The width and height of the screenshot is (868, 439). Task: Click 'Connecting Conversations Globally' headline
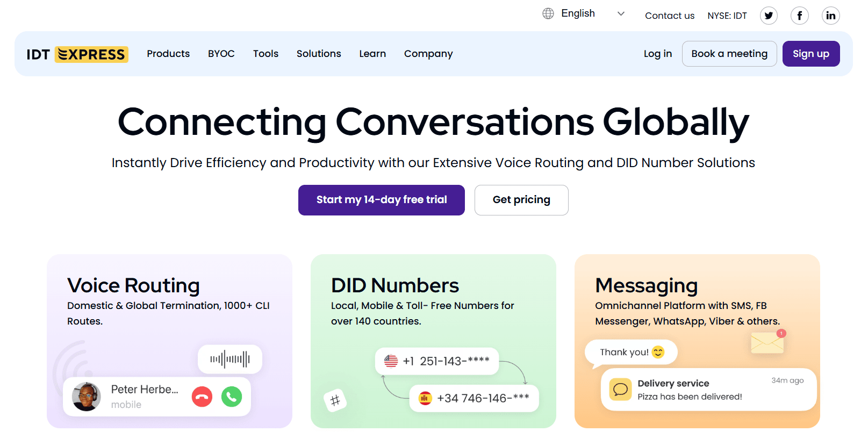pos(433,123)
